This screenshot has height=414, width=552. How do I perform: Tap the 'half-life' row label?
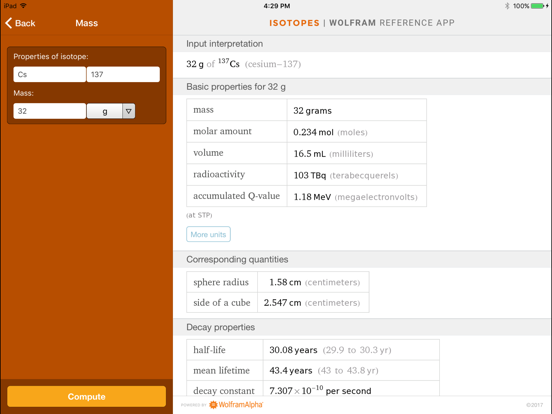pos(209,350)
